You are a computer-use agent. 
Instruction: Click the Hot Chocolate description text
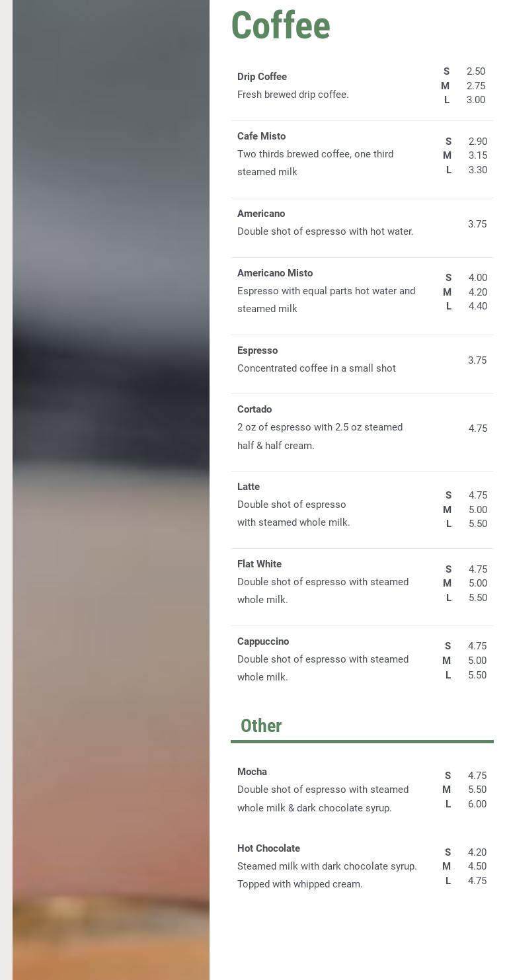click(327, 875)
